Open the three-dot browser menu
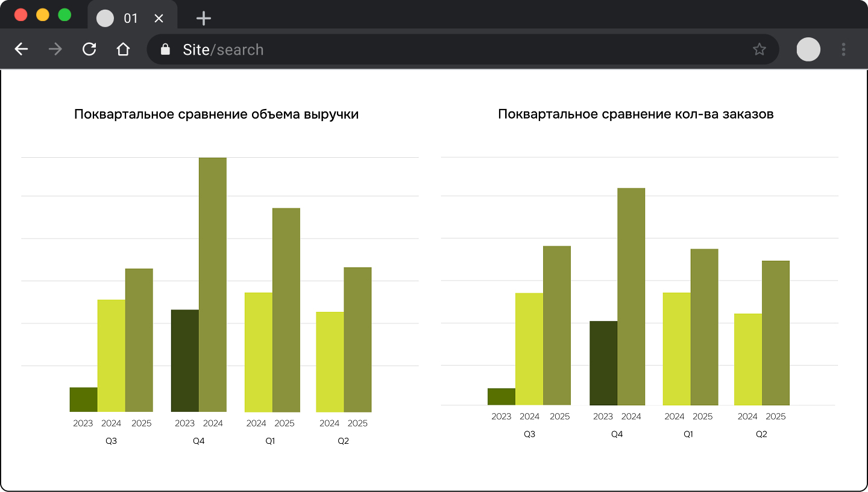 [x=843, y=49]
